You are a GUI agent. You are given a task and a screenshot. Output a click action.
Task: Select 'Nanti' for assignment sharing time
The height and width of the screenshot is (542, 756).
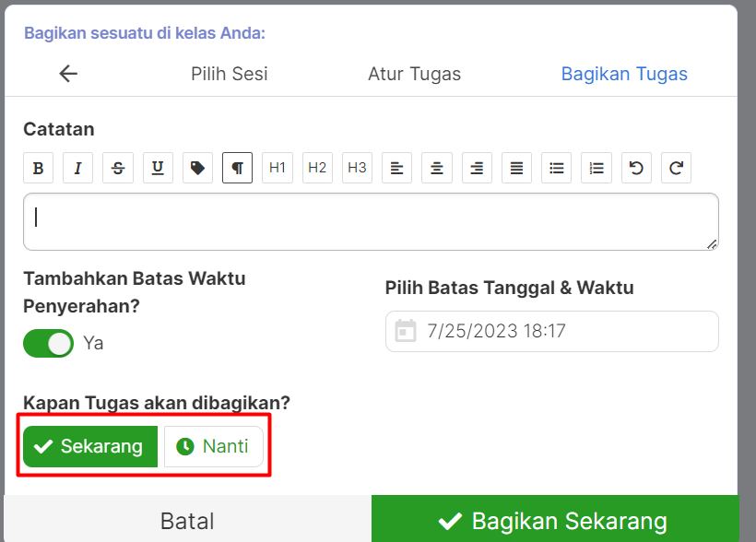tap(213, 446)
